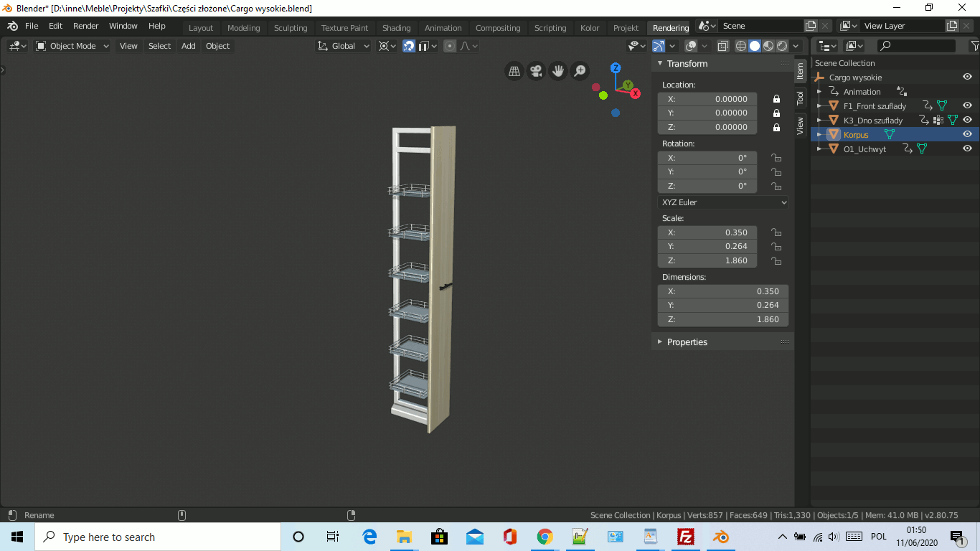Click the outliner filter funnel icon

974,46
